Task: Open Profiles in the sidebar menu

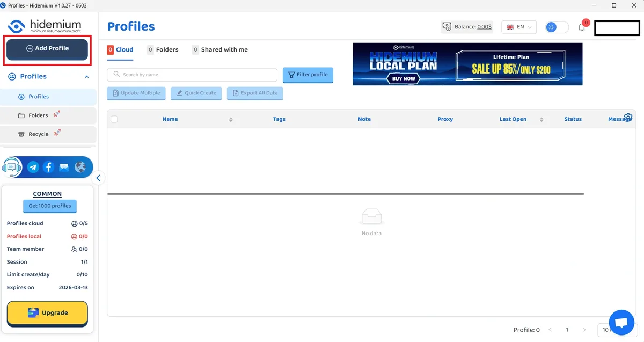Action: click(x=48, y=97)
